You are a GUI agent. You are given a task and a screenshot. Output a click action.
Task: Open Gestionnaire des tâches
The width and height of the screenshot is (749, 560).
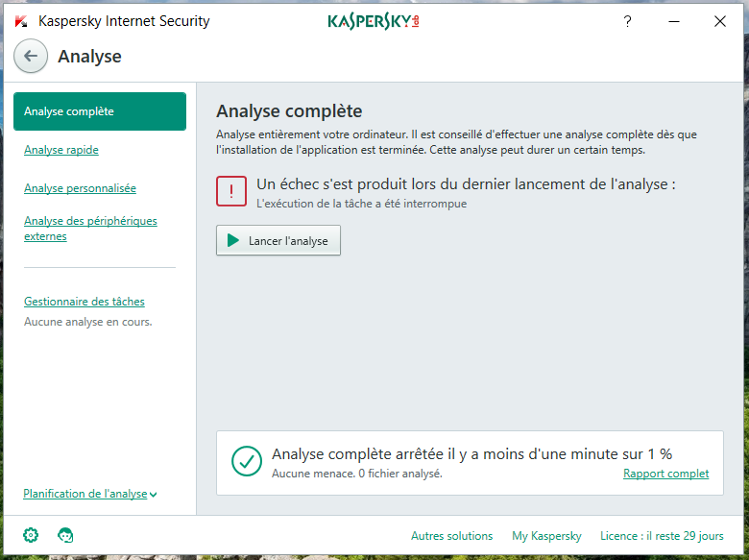tap(85, 302)
